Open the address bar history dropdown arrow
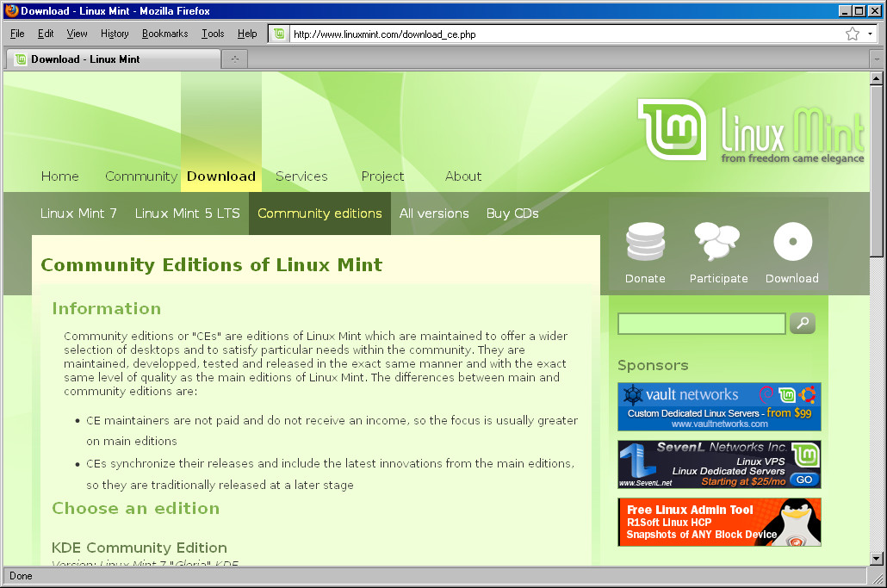 tap(870, 34)
